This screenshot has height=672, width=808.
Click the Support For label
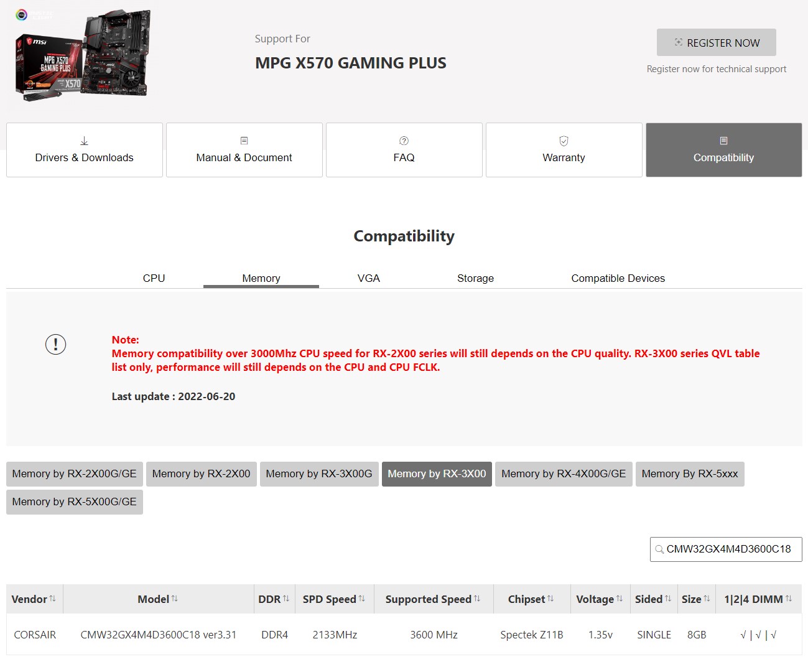pos(282,39)
